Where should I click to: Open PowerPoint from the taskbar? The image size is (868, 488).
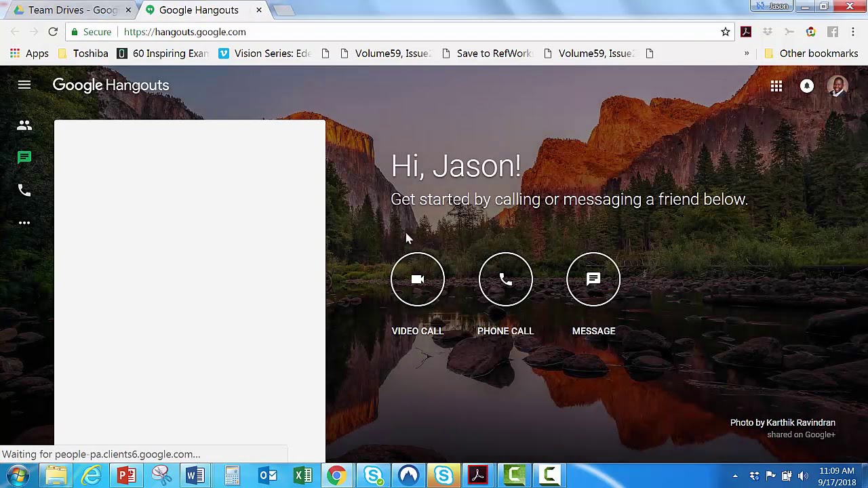point(126,475)
